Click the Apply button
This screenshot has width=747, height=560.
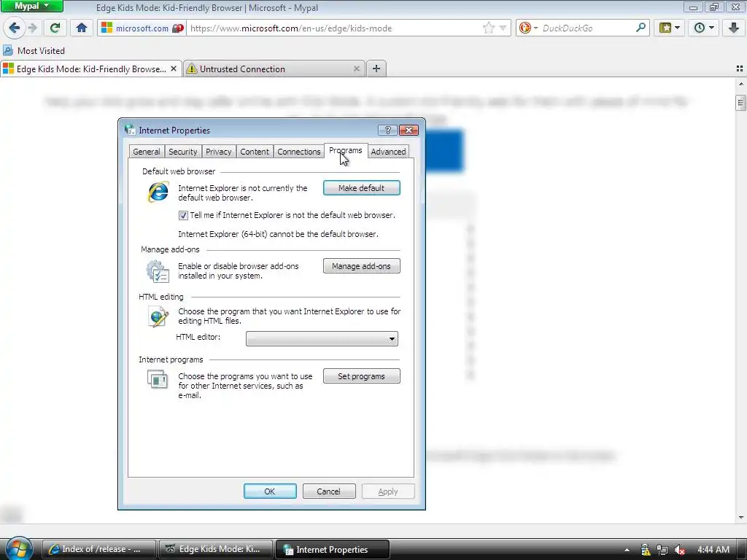tap(388, 491)
